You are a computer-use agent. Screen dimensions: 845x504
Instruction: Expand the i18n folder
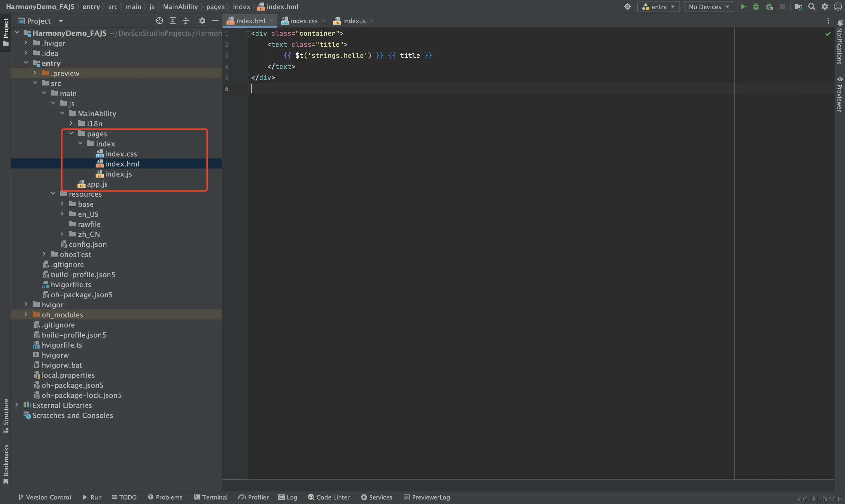(x=71, y=124)
